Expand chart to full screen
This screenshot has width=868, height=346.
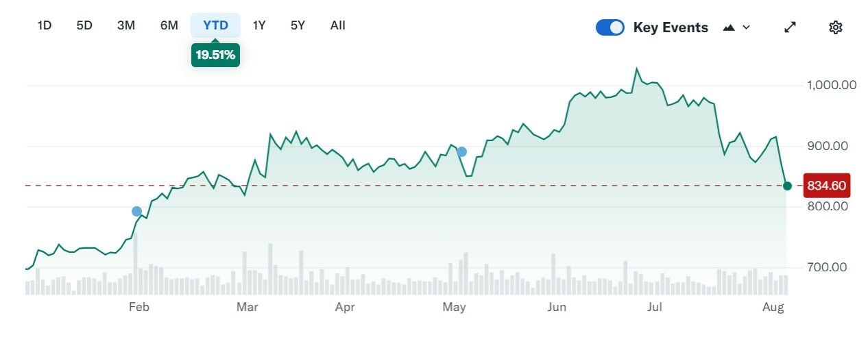[x=790, y=27]
